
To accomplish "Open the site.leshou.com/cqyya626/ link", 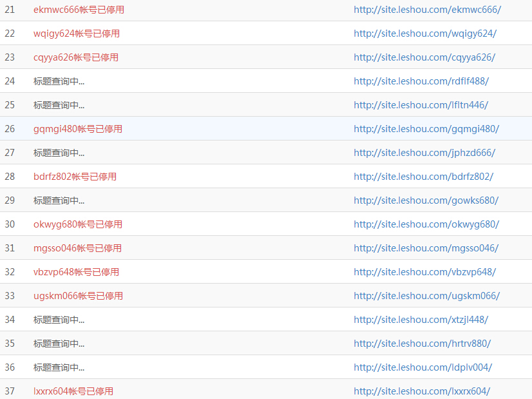I will 424,57.
